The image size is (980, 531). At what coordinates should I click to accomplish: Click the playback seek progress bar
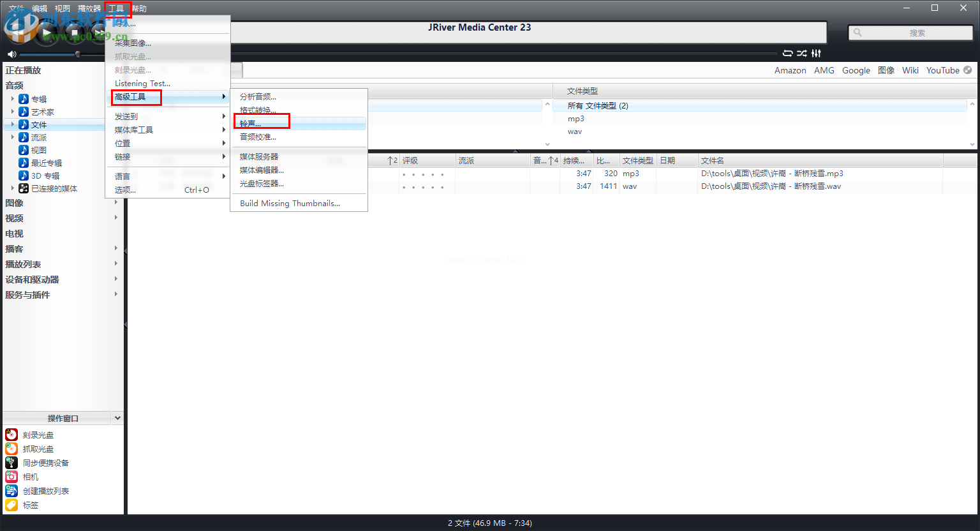[504, 53]
